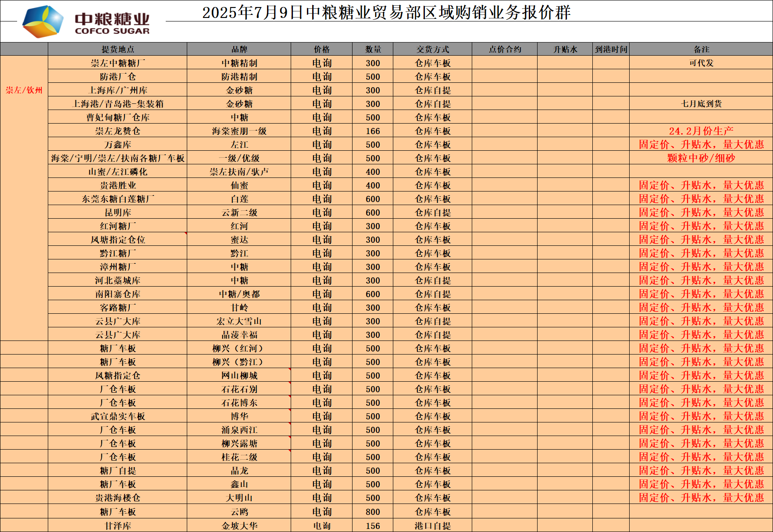
Task: Click the 价格 column header
Action: point(321,49)
